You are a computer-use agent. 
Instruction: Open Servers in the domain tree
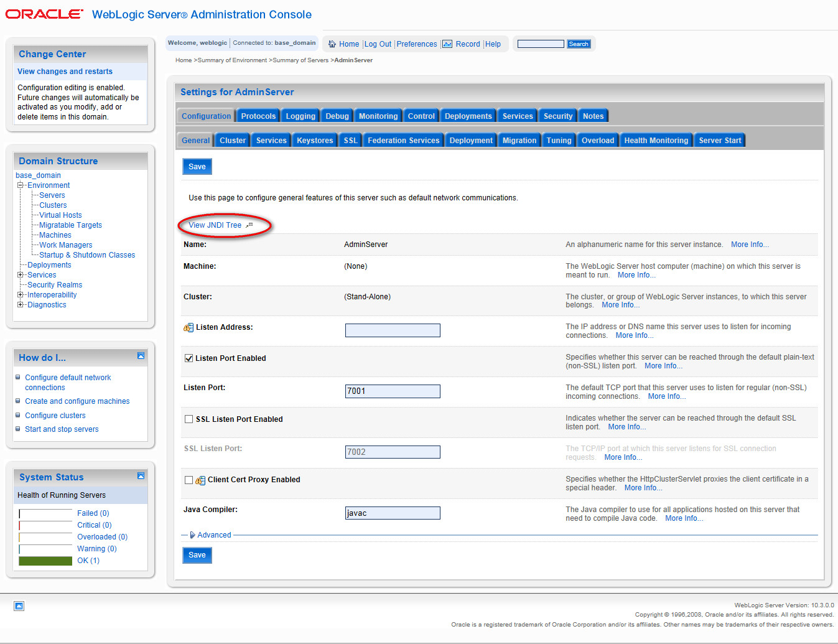pyautogui.click(x=52, y=195)
